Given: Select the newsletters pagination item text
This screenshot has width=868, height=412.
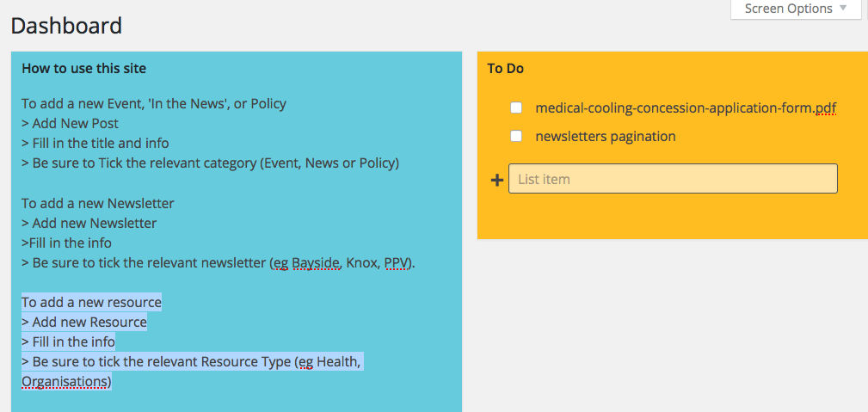Looking at the screenshot, I should click(605, 137).
